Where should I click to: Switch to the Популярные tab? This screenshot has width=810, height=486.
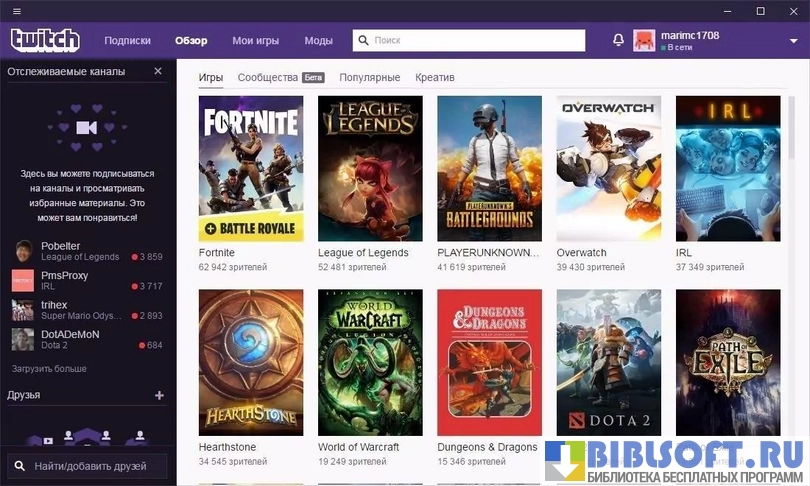369,77
